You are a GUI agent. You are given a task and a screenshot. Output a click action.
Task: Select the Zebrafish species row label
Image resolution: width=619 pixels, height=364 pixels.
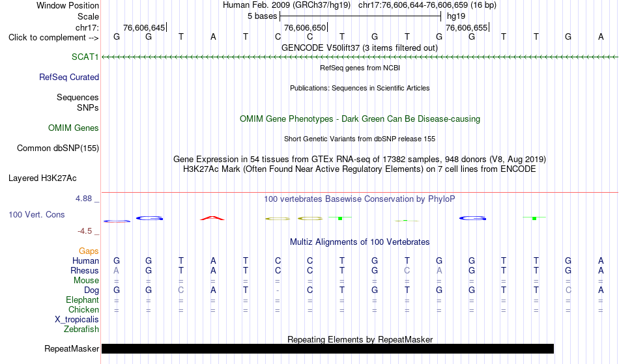click(x=81, y=329)
